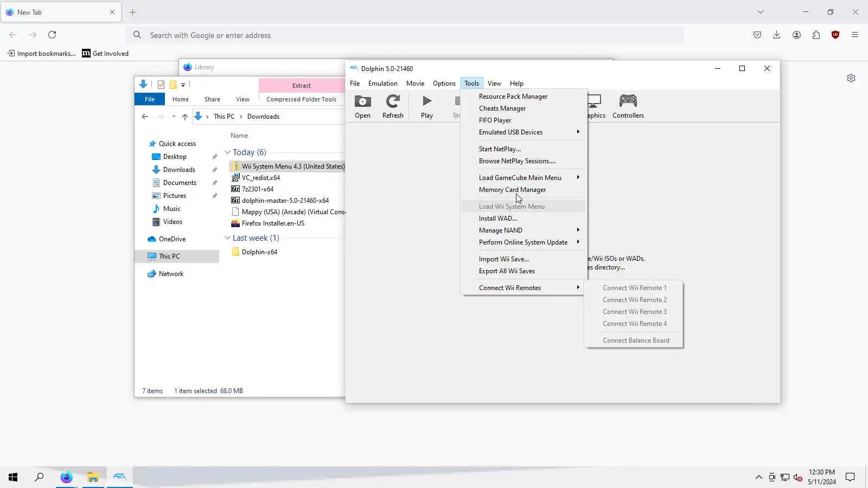This screenshot has height=488, width=868.
Task: Click Import bookmarks... in Firefox toolbar
Action: click(x=41, y=53)
